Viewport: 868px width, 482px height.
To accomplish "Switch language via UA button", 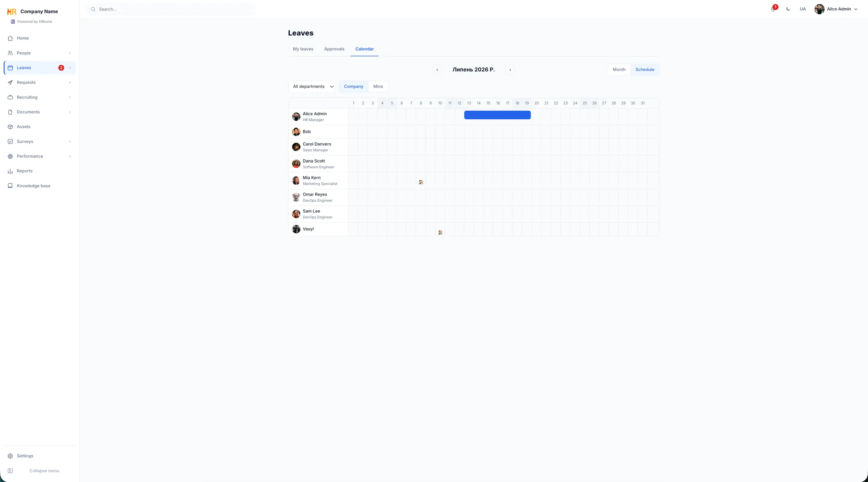I will tap(803, 9).
